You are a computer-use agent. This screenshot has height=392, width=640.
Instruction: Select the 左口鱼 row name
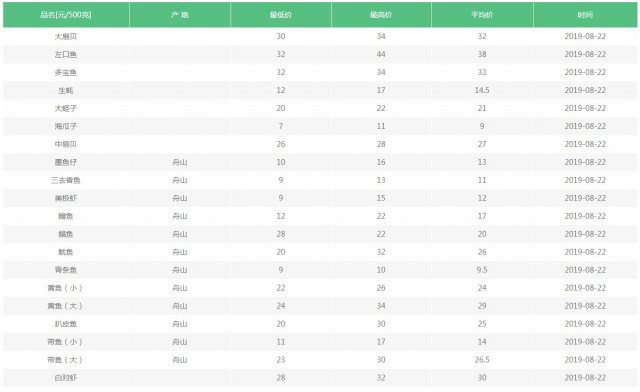(66, 54)
